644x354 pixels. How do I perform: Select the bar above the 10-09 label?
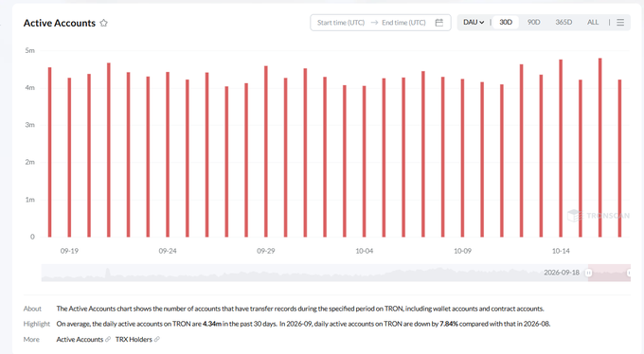pyautogui.click(x=462, y=158)
